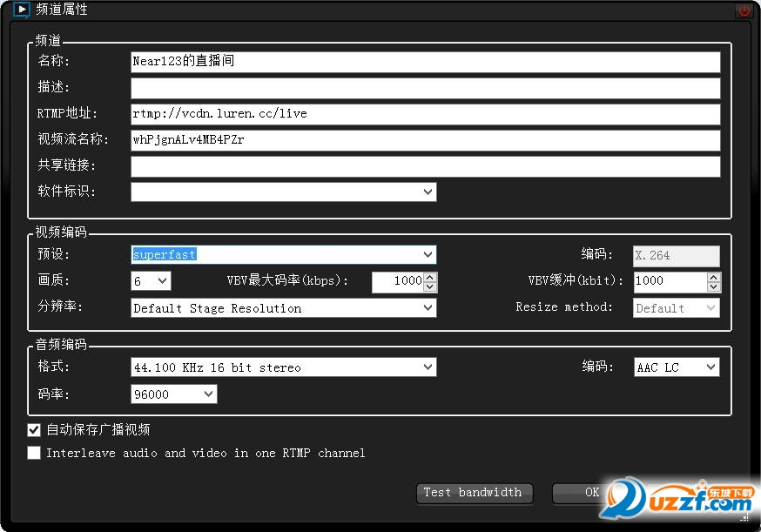Screen dimensions: 761x532
Task: Decrease VBV最大码率 with the down arrow
Action: (430, 286)
